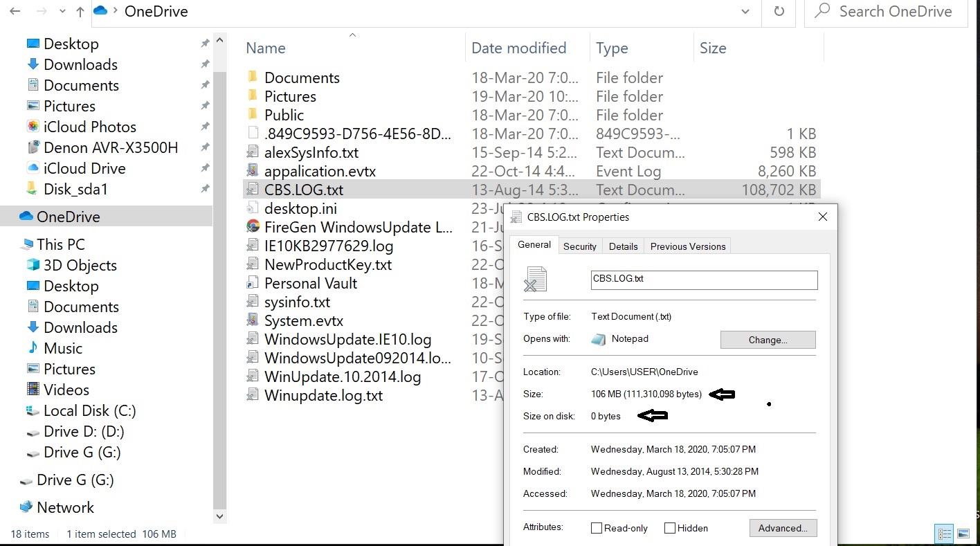
Task: Tick the Hidden attribute checkbox
Action: point(670,528)
